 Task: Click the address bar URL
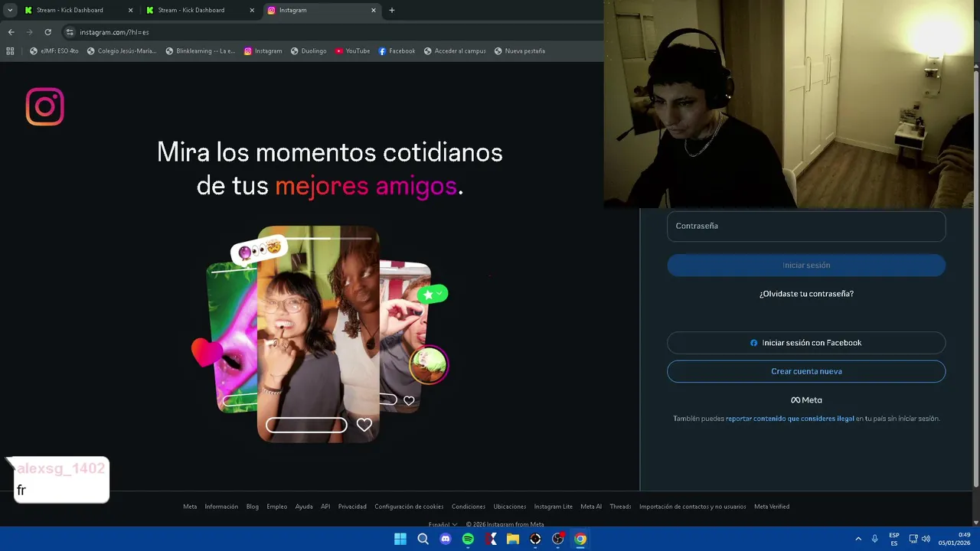[114, 32]
